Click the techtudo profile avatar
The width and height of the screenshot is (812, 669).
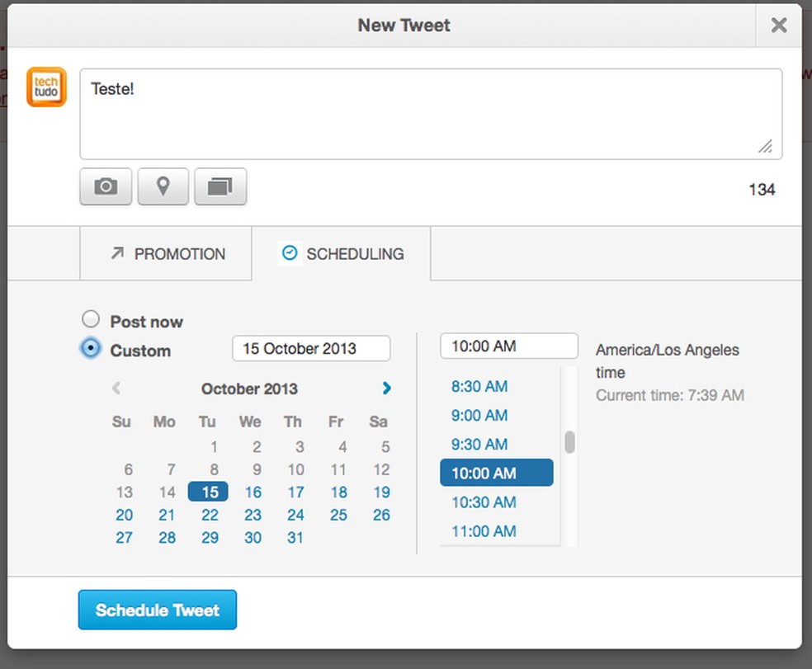pyautogui.click(x=46, y=87)
